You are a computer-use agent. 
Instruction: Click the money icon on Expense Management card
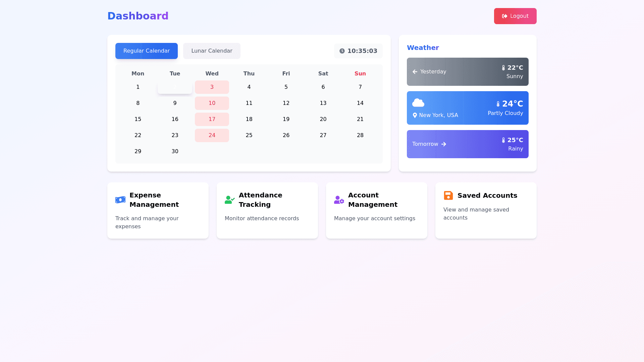pyautogui.click(x=120, y=200)
